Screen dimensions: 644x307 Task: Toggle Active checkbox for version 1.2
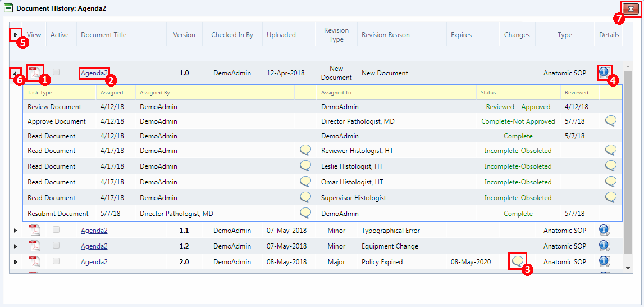56,245
